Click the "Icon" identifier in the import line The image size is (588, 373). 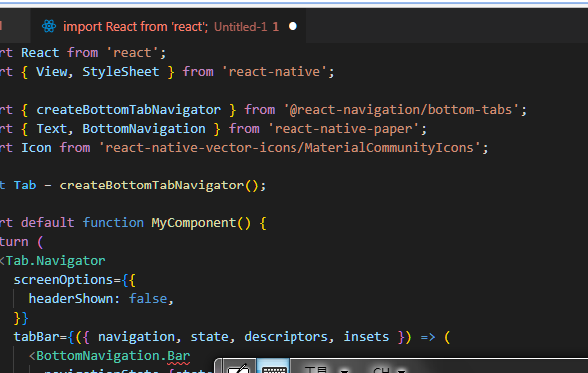tap(36, 148)
